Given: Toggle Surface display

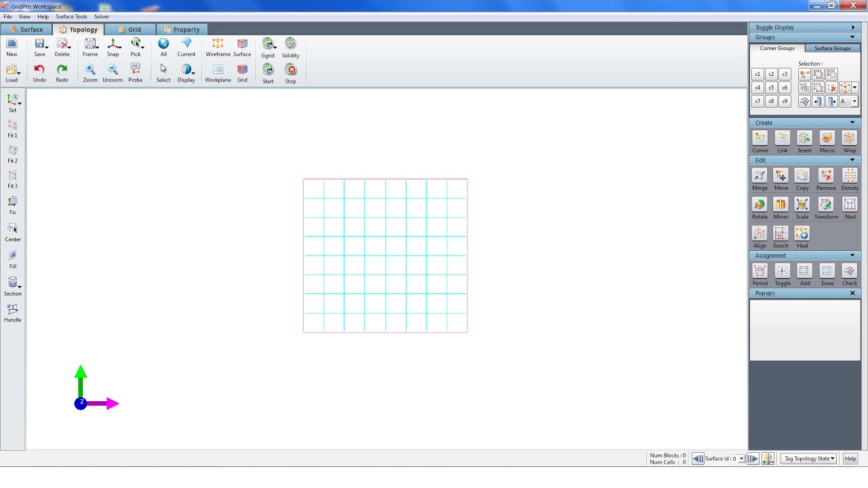Looking at the screenshot, I should tap(242, 44).
